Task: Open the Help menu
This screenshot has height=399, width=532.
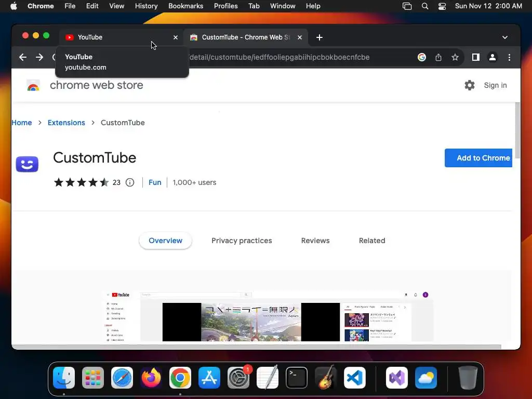Action: [313, 6]
